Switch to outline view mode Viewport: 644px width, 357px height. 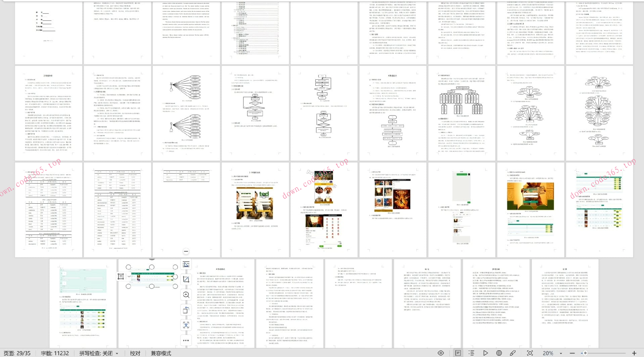point(471,353)
